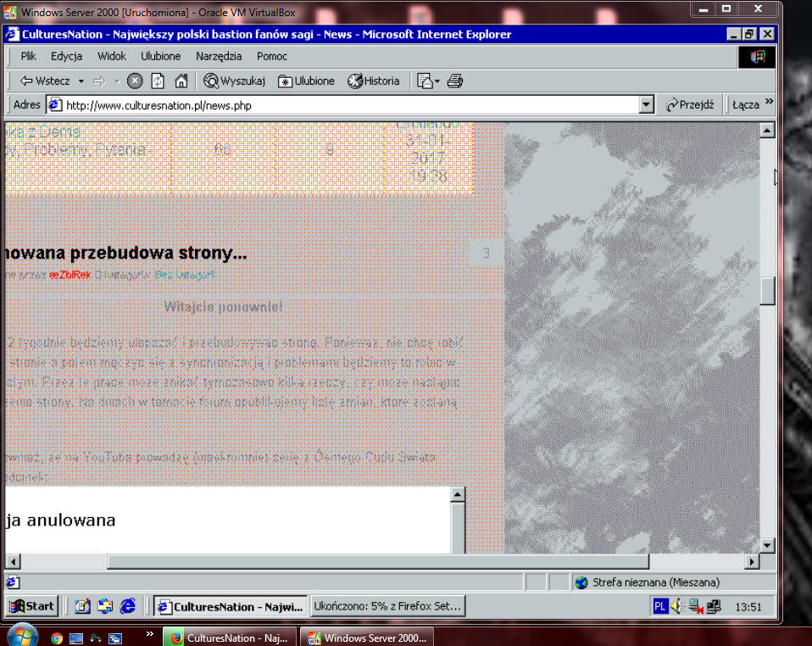Viewport: 812px width, 646px height.
Task: Open the Narzędzia menu
Action: pos(219,56)
